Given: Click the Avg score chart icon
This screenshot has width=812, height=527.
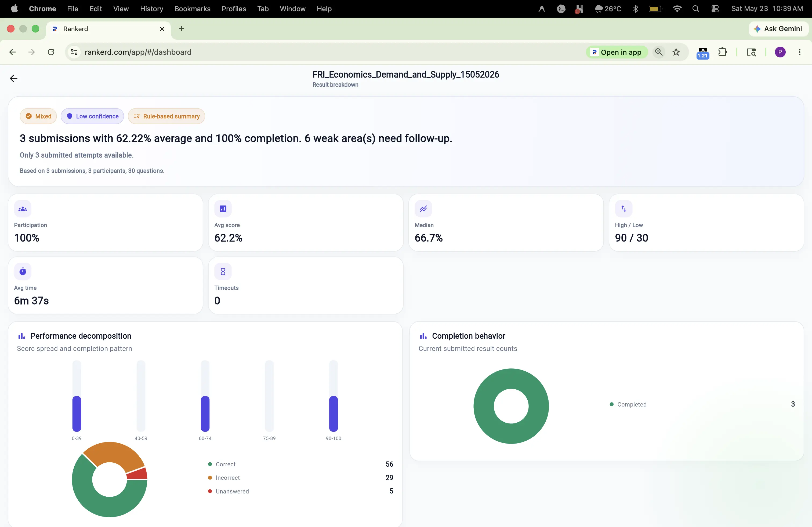Looking at the screenshot, I should coord(223,208).
